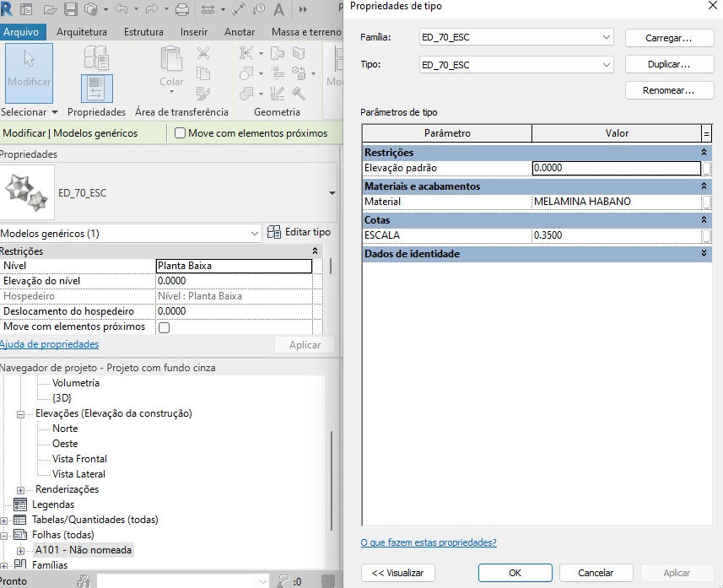The image size is (723, 588).
Task: Click the Print icon in quick access toolbar
Action: (182, 9)
